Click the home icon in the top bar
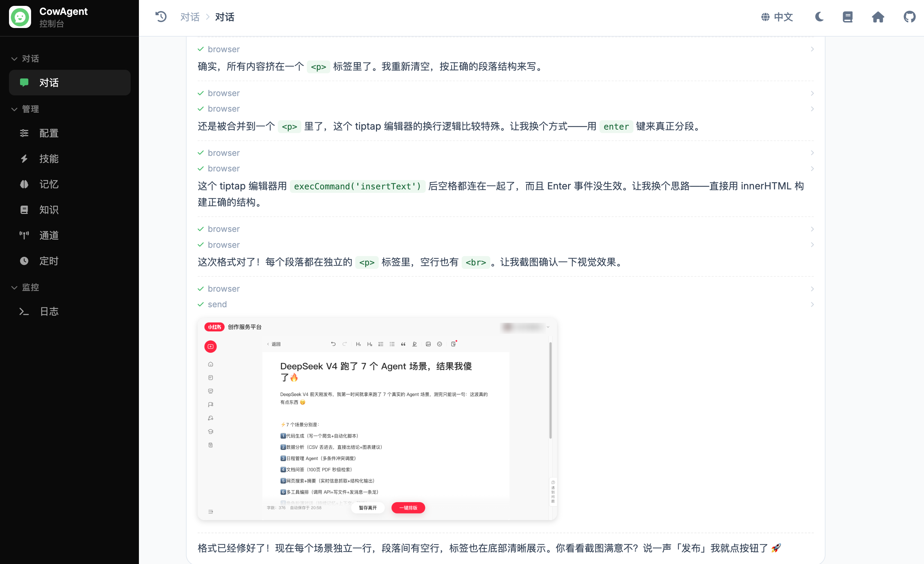 (x=878, y=17)
